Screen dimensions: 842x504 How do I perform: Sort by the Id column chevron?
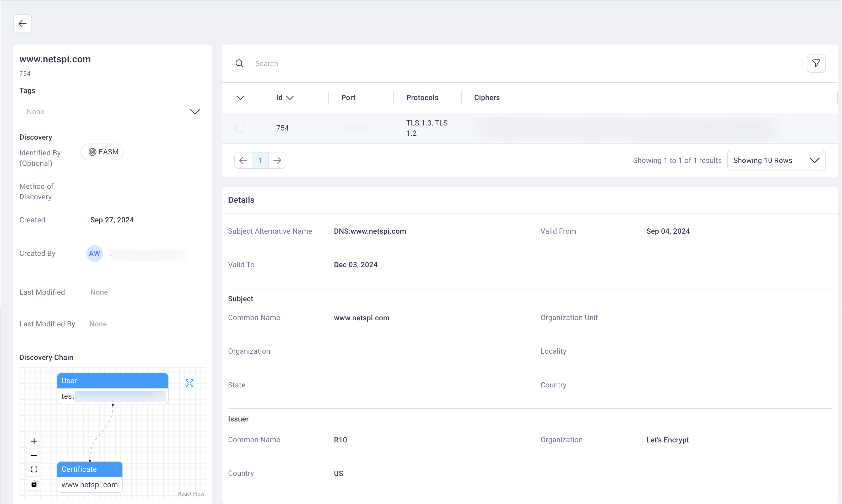[x=290, y=98]
